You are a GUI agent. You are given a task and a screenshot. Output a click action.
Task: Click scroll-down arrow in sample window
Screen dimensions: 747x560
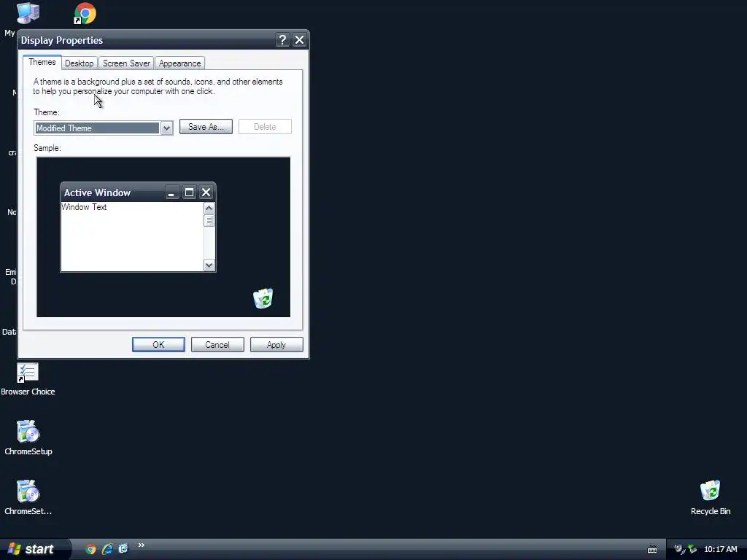click(209, 265)
